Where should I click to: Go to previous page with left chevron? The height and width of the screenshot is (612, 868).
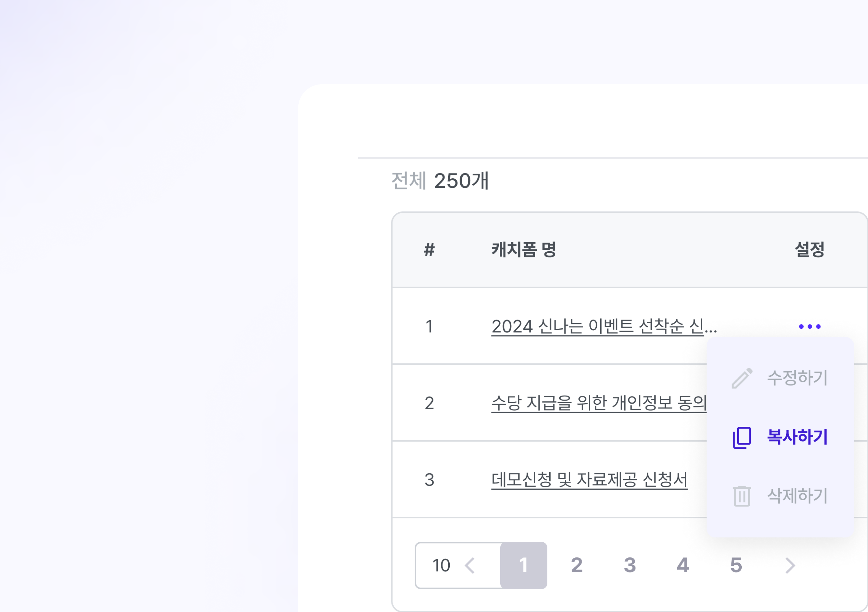470,565
